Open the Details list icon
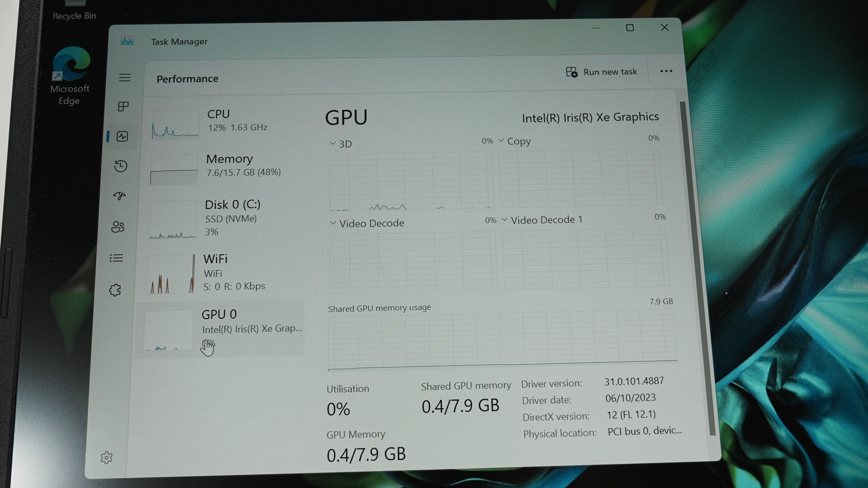This screenshot has width=868, height=488. click(116, 258)
